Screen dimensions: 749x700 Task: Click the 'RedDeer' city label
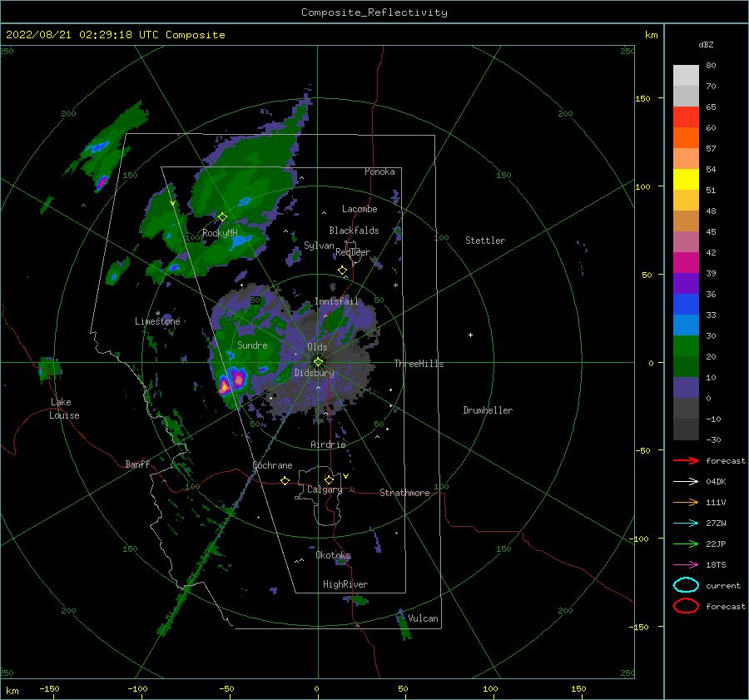pos(353,252)
